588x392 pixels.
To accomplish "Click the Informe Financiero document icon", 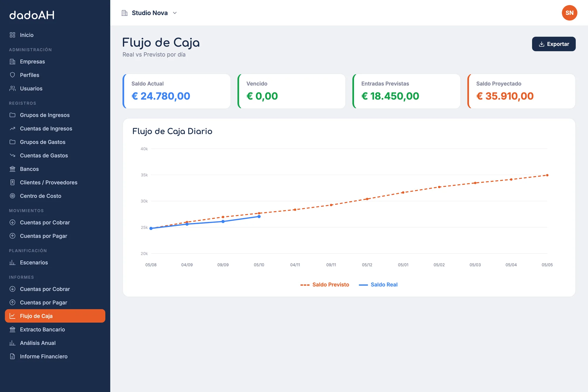I will (x=12, y=356).
